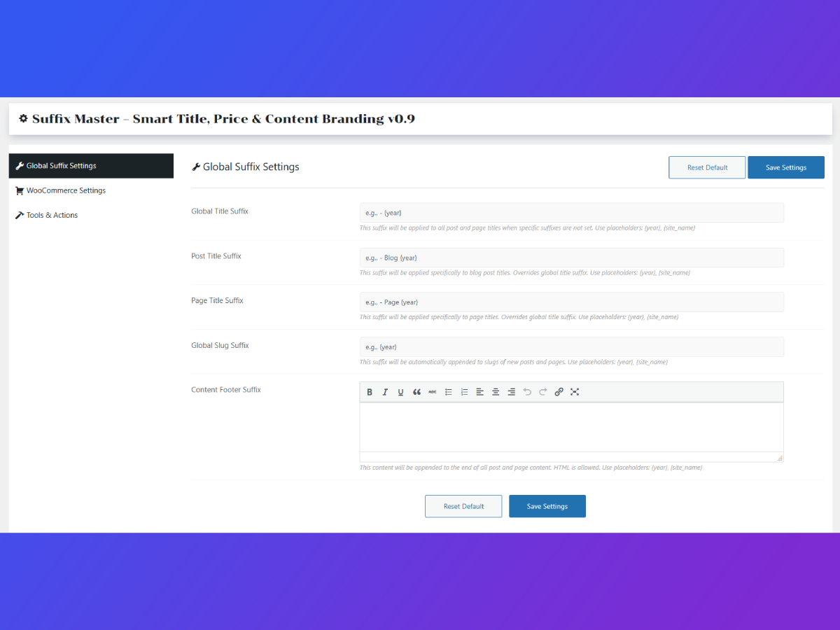This screenshot has height=630, width=840.
Task: Apply italic formatting in the footer editor
Action: (x=385, y=392)
